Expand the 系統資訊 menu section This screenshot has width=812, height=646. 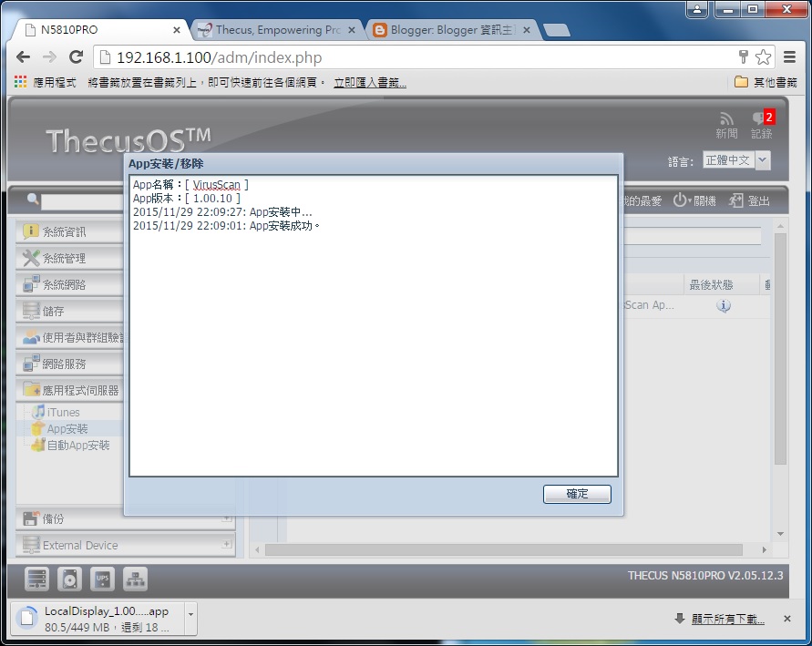tap(70, 232)
